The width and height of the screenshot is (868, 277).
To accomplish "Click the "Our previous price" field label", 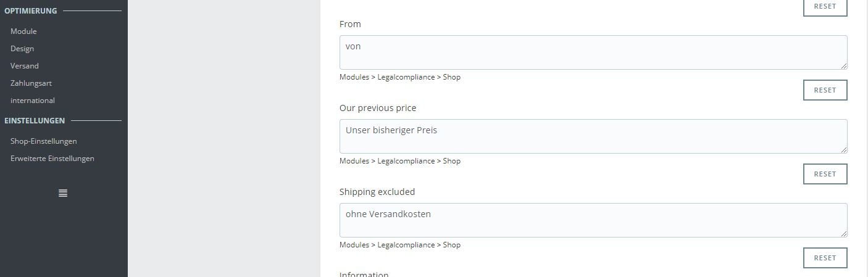I will click(x=378, y=108).
